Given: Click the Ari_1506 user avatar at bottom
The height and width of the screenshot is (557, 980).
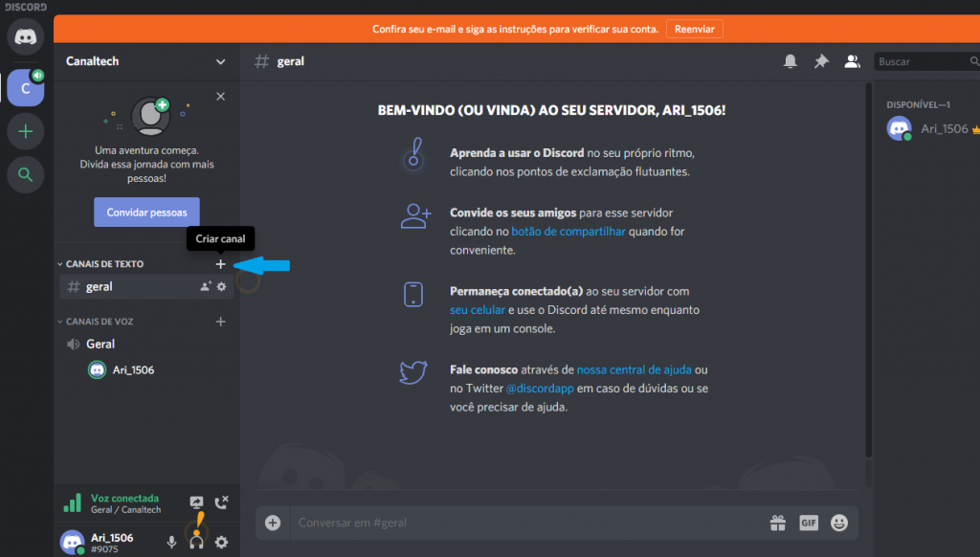Looking at the screenshot, I should point(73,542).
